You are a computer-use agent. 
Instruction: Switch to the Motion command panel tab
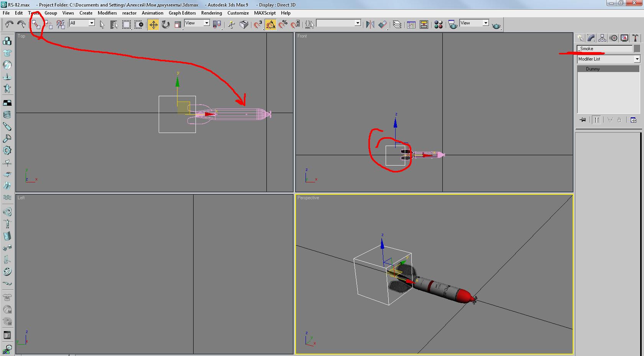pyautogui.click(x=613, y=38)
